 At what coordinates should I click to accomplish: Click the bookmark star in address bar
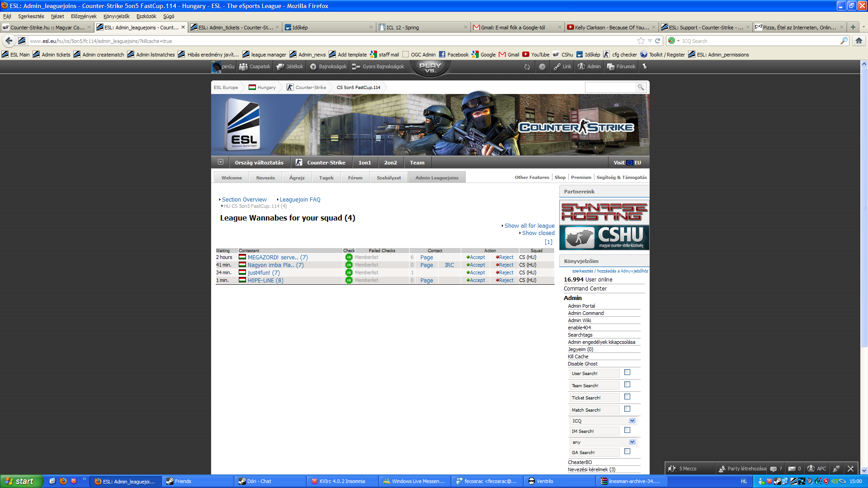click(x=641, y=41)
